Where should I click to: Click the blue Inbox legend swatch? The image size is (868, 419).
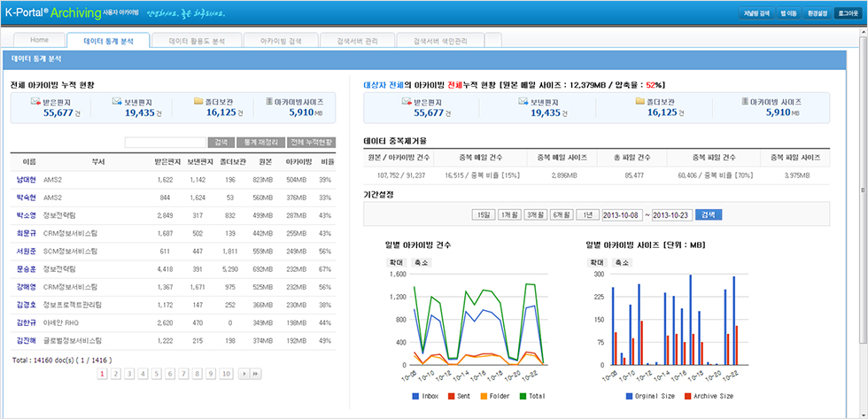[415, 396]
